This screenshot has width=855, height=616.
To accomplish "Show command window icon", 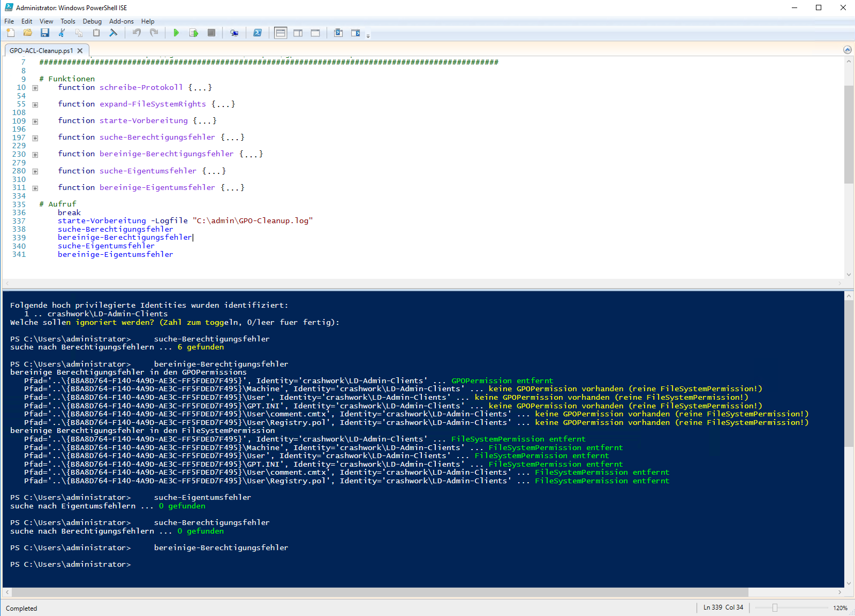I will click(338, 33).
